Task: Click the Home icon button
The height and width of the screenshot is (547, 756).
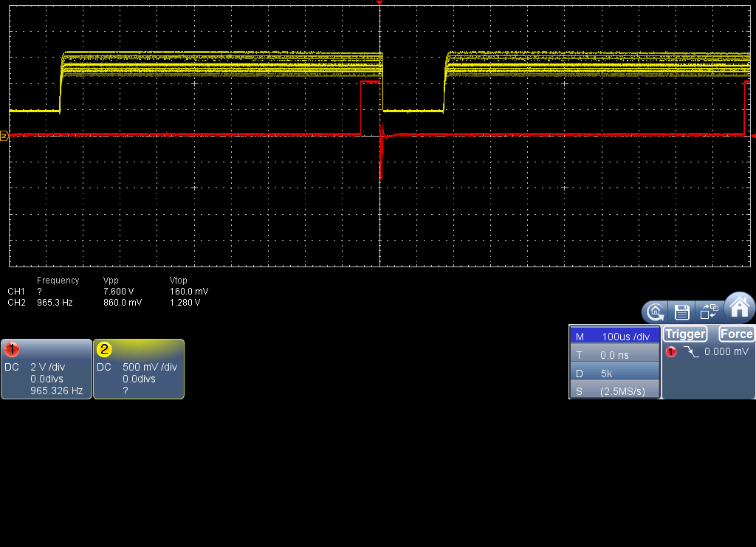Action: point(740,307)
